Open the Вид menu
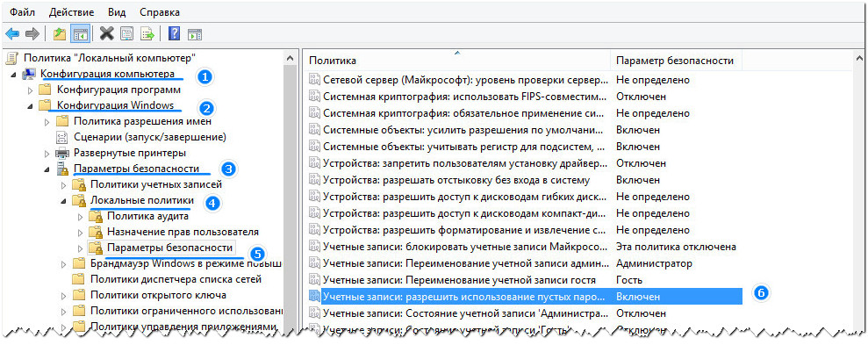The width and height of the screenshot is (868, 345). pos(117,11)
